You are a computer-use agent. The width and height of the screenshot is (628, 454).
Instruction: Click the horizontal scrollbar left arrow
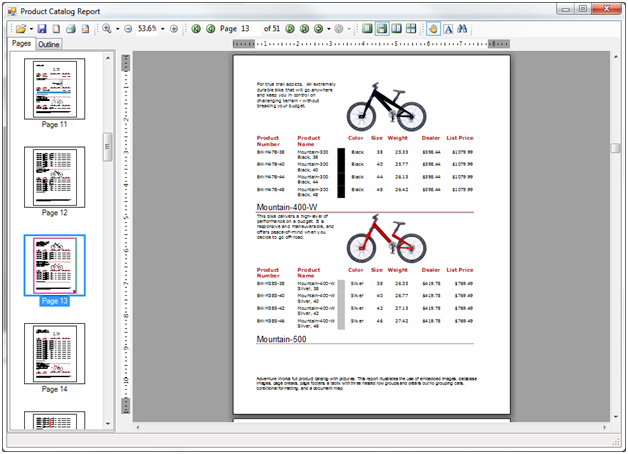tap(138, 428)
